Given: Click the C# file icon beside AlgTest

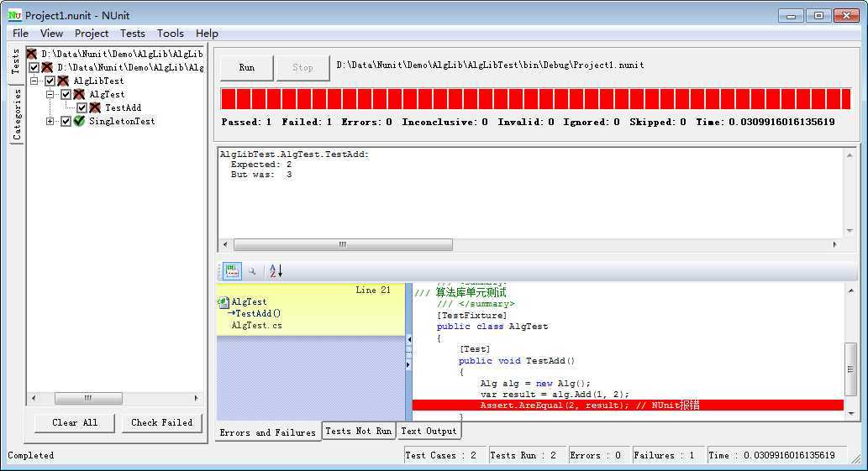Looking at the screenshot, I should (224, 302).
